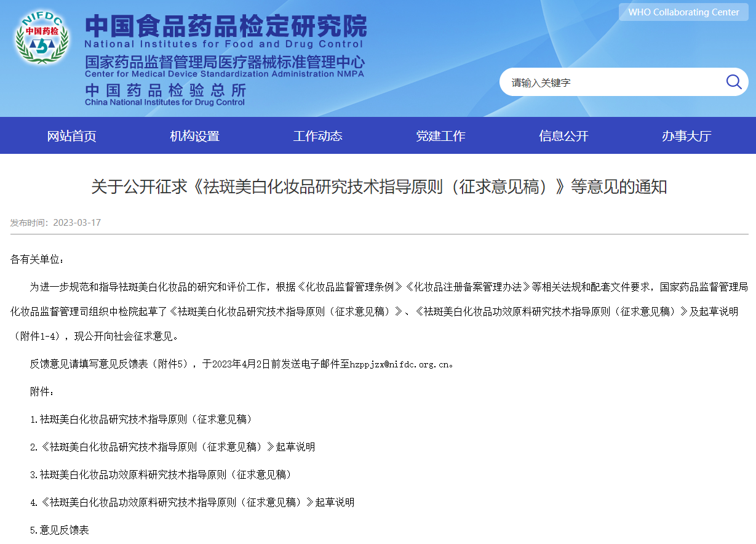
Task: Click the NIFDC circular logo emblem
Action: (41, 38)
